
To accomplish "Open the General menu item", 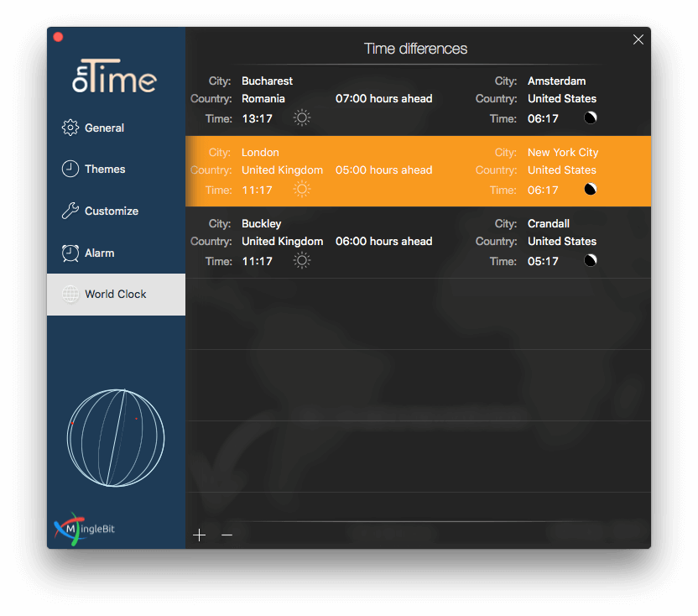I will pos(116,128).
